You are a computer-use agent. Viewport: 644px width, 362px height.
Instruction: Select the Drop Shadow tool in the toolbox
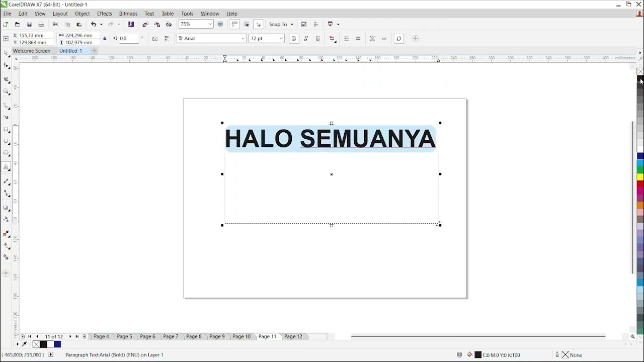click(x=7, y=207)
